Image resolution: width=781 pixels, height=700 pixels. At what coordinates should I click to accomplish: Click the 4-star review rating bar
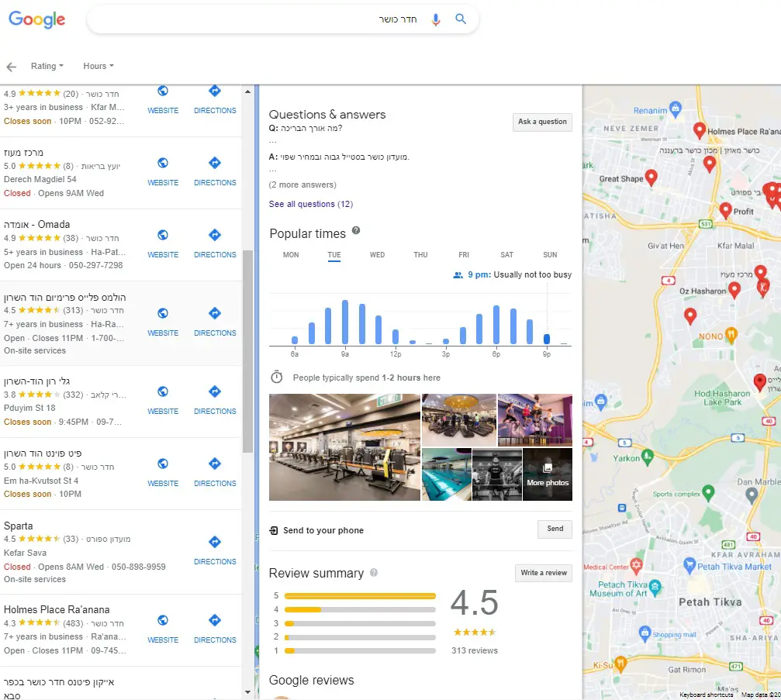click(360, 609)
